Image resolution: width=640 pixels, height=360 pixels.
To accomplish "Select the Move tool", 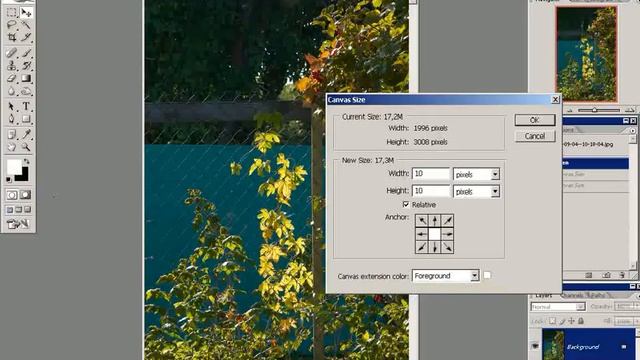I will pyautogui.click(x=26, y=13).
